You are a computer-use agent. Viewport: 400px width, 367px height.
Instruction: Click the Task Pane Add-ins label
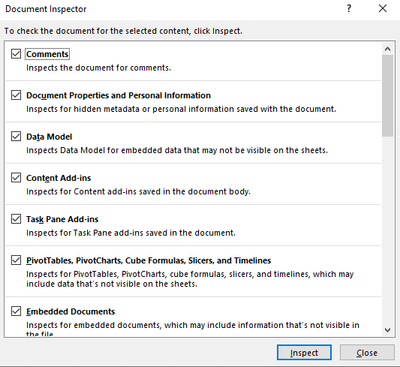coord(62,219)
